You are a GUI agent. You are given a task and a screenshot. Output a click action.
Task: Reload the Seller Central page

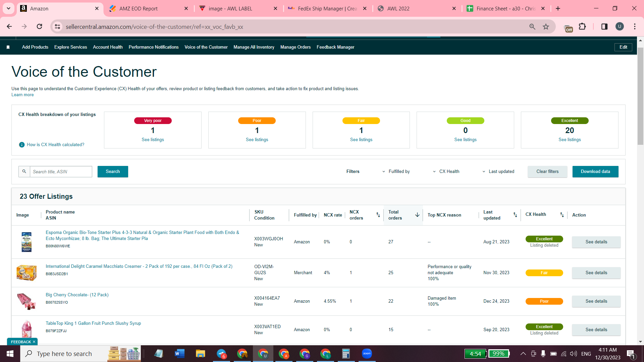(39, 26)
